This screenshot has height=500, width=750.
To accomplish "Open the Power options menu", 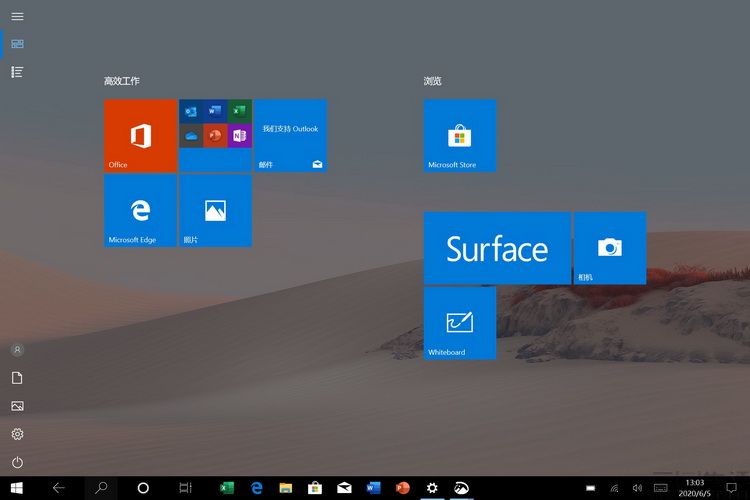I will [x=17, y=462].
